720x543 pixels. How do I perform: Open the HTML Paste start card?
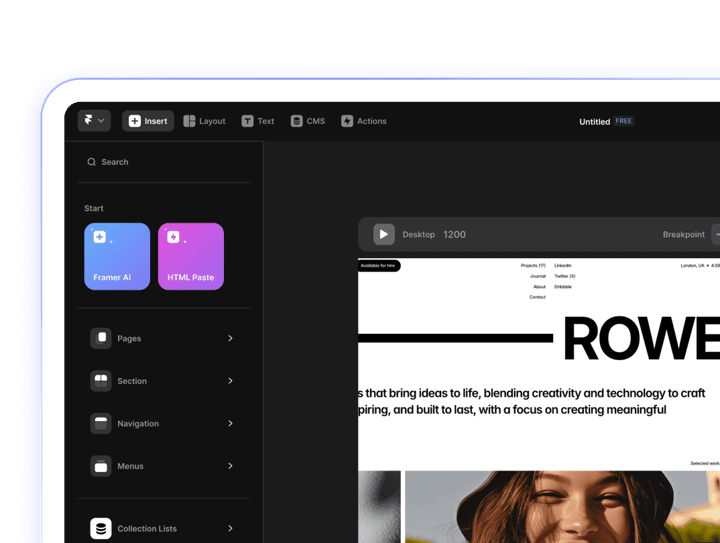191,257
